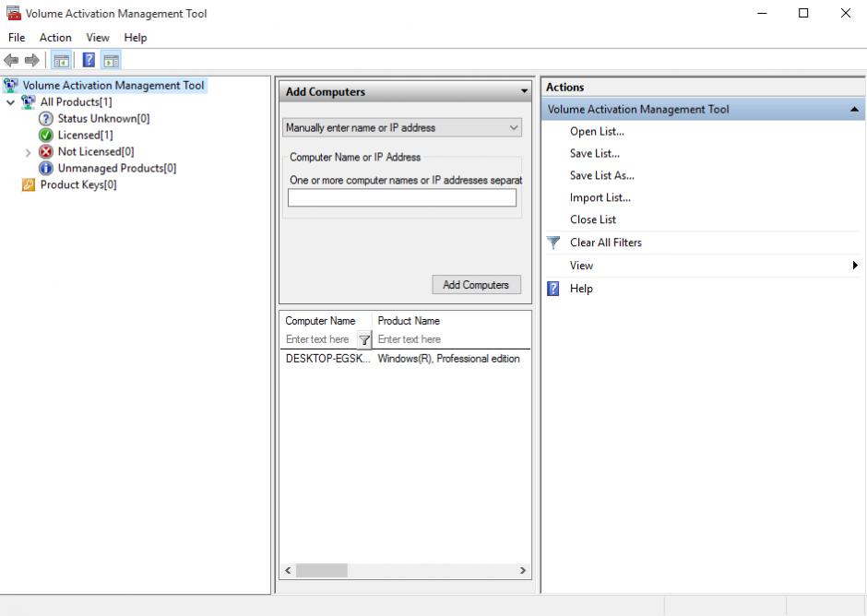This screenshot has height=616, width=867.
Task: Click the Help text in the Actions pane
Action: (x=581, y=289)
